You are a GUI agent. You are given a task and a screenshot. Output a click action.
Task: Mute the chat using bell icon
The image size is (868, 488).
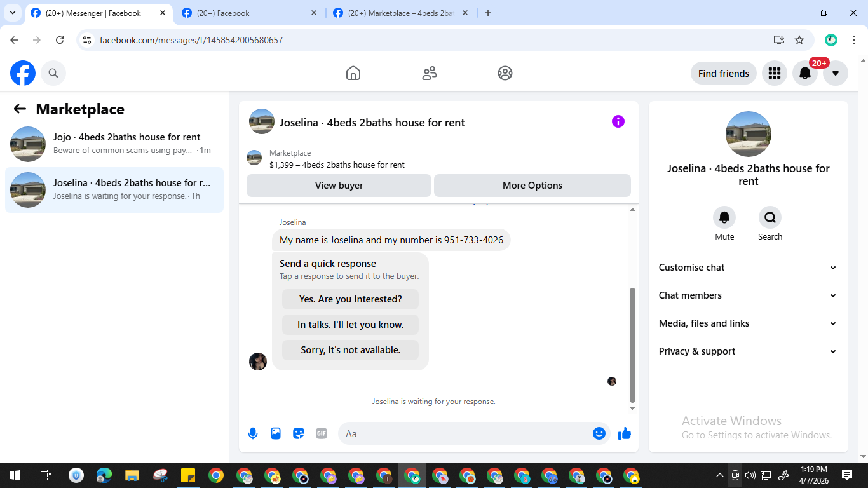(724, 217)
